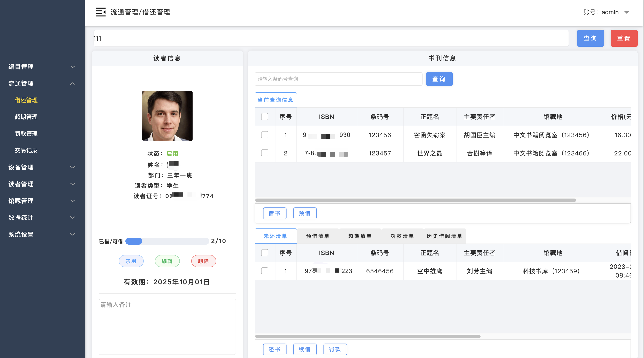644x358 pixels.
Task: Click the 正题名 header in query results
Action: pos(430,117)
